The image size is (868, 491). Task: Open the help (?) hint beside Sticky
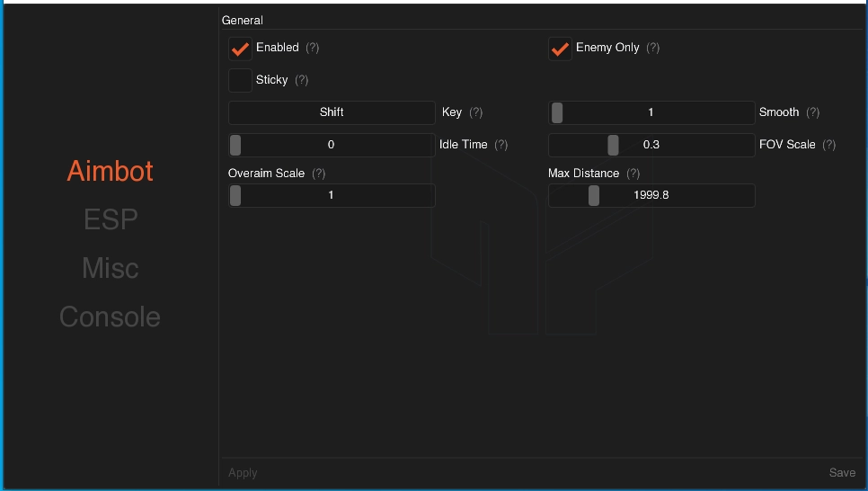pyautogui.click(x=301, y=80)
